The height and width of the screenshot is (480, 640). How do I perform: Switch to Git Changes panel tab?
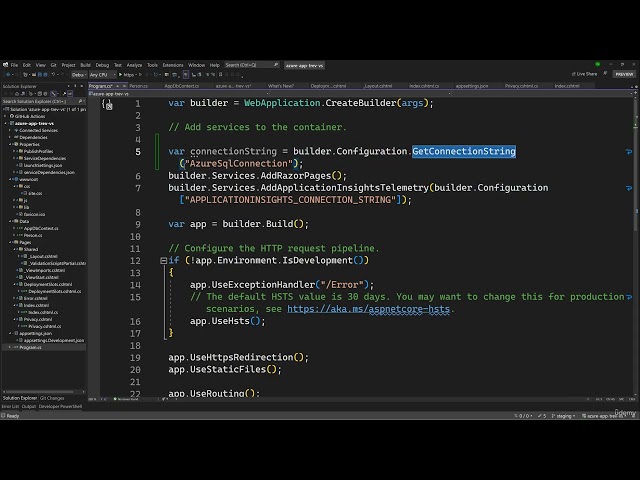click(x=52, y=398)
